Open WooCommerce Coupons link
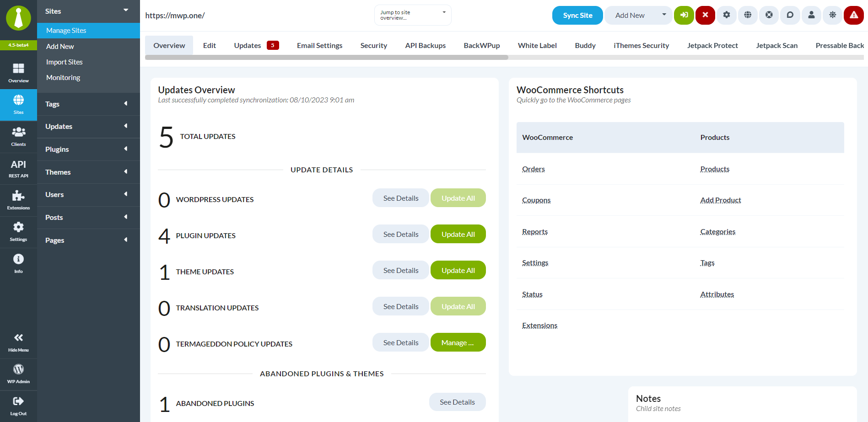The width and height of the screenshot is (868, 422). coord(536,200)
